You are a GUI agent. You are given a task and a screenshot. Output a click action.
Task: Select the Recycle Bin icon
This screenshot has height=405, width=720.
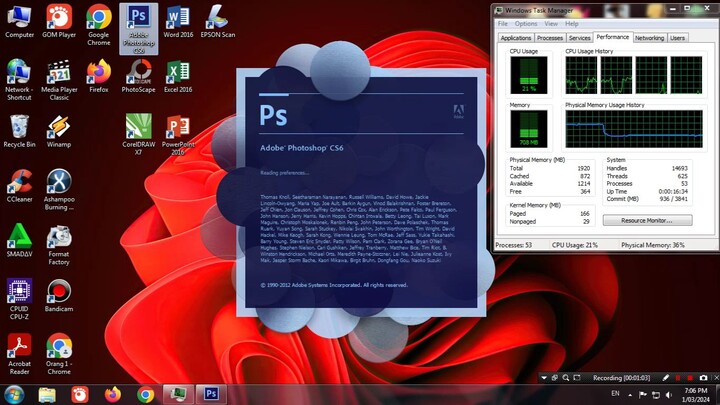(x=19, y=131)
